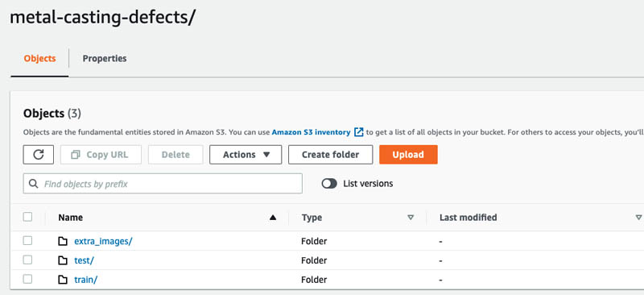Screen dimensions: 644x295
Task: Toggle the List versions switch
Action: tap(329, 184)
